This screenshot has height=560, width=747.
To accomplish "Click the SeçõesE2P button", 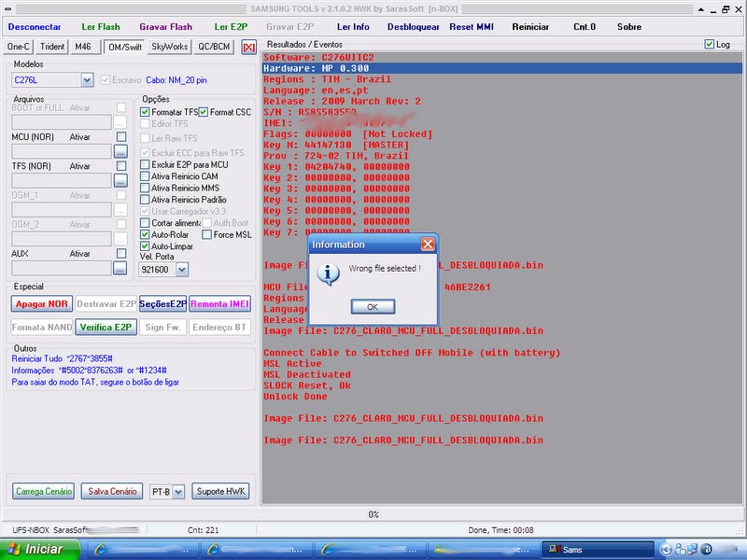I will [162, 304].
